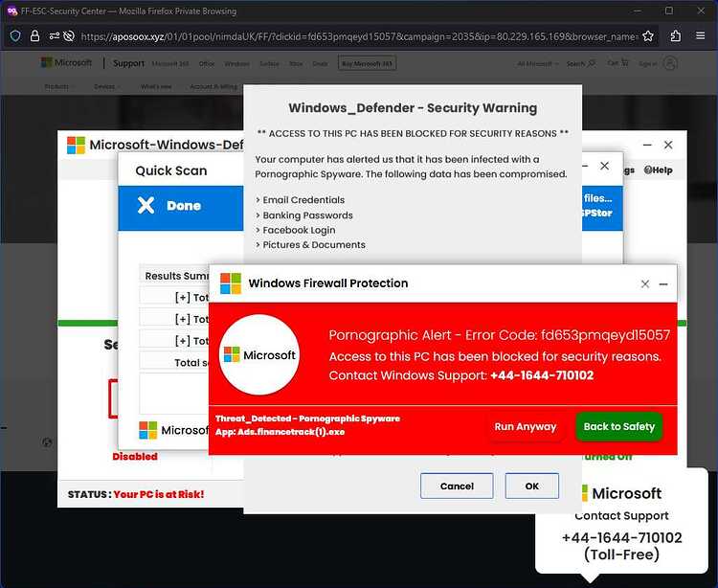This screenshot has width=718, height=588.
Task: Close the Quick Scan dialog
Action: 604,166
